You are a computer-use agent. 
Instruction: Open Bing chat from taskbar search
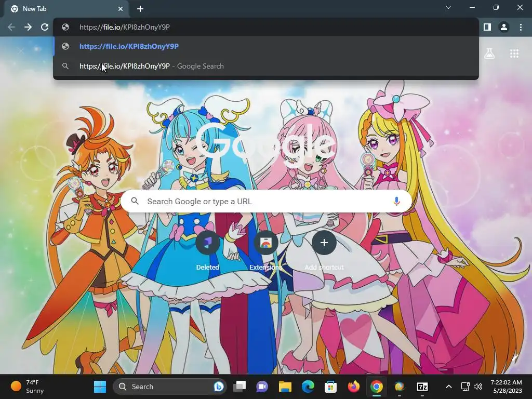(x=219, y=387)
